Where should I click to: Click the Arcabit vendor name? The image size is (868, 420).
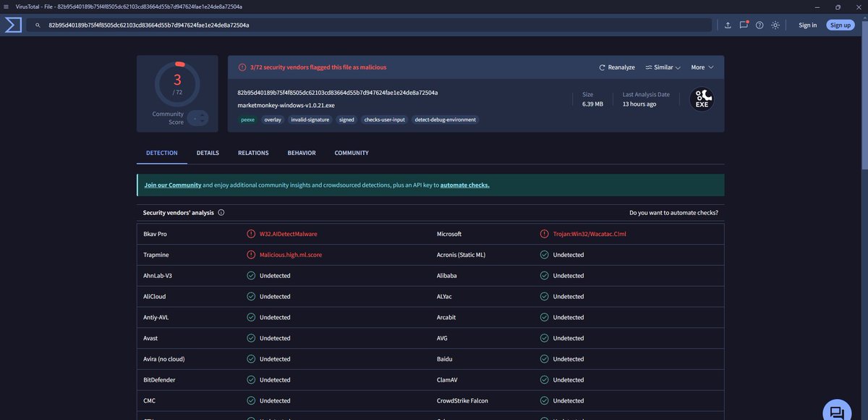447,317
